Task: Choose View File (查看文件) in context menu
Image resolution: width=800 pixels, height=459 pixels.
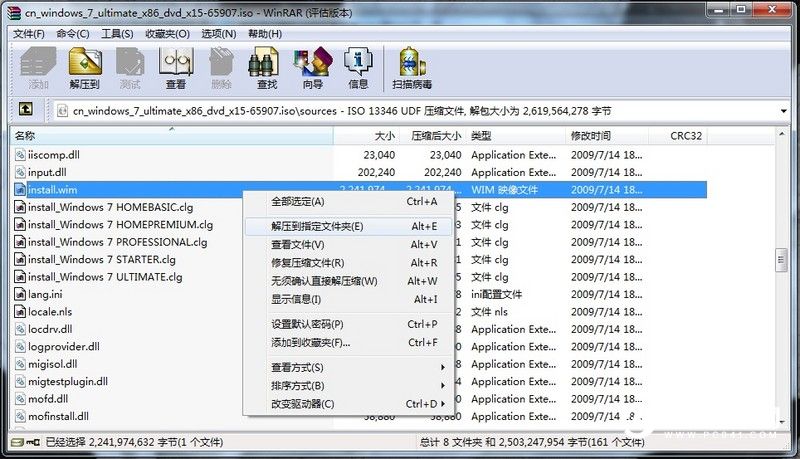Action: pyautogui.click(x=348, y=245)
